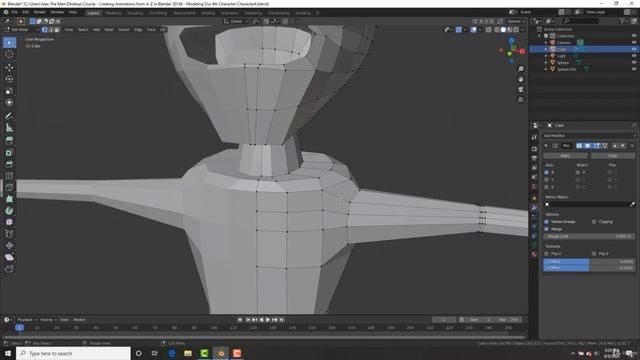
Task: Switch to the UV Editing workspace tab
Action: click(158, 13)
